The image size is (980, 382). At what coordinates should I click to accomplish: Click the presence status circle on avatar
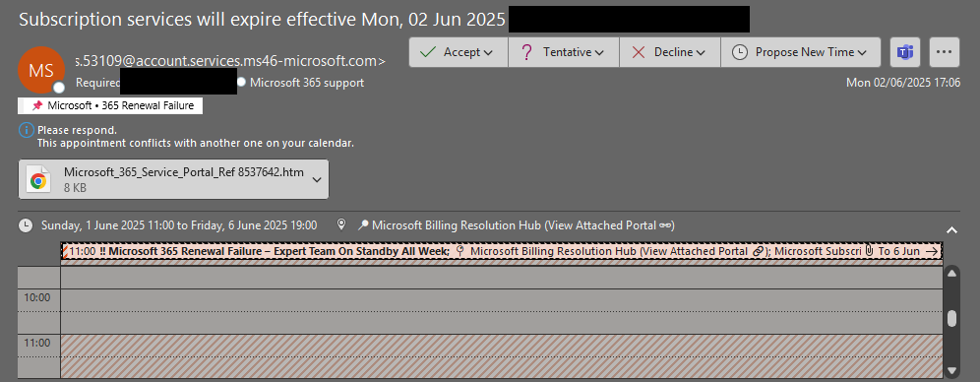click(x=59, y=88)
